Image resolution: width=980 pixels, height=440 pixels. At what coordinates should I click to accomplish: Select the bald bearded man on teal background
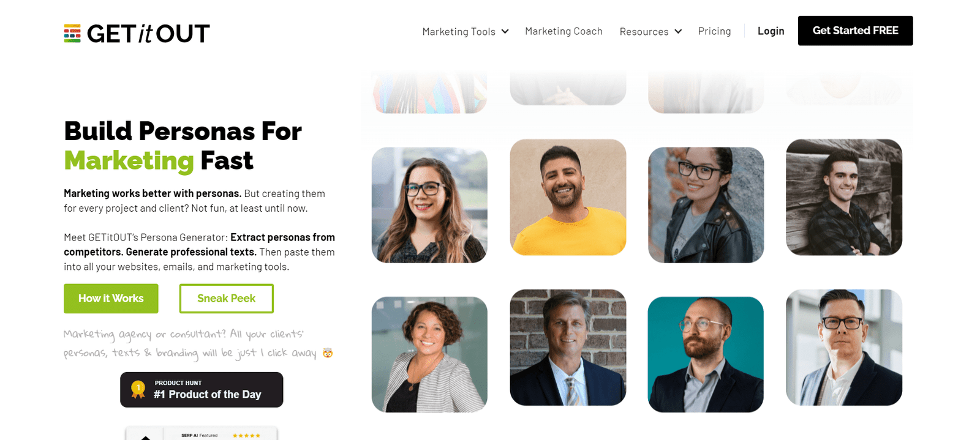706,354
